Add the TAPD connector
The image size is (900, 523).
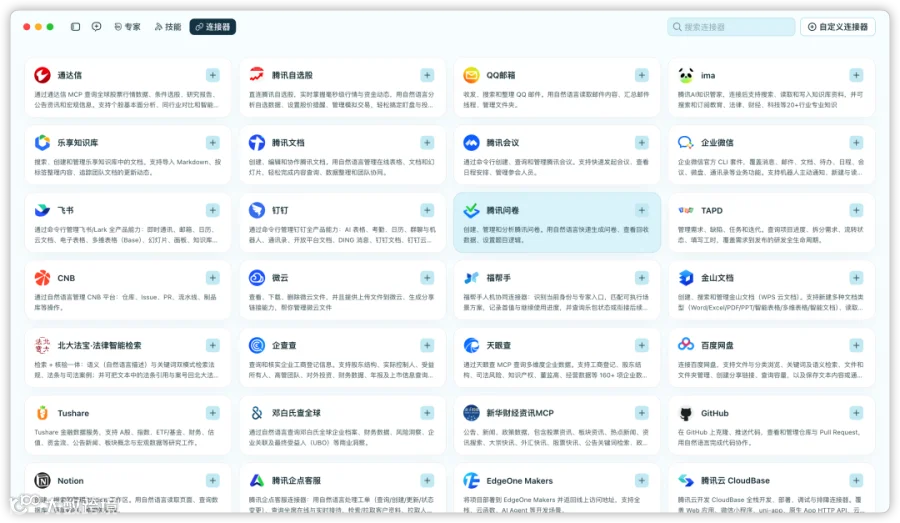tap(856, 210)
